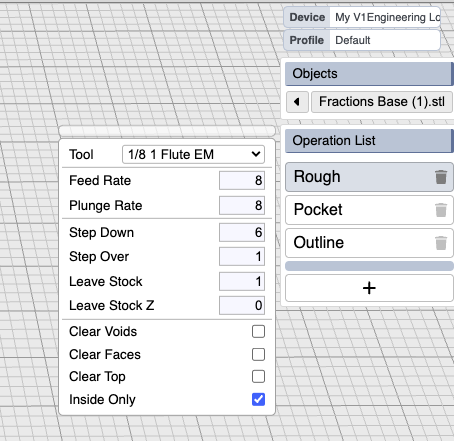454x441 pixels.
Task: Check the Clear Top option
Action: (258, 377)
